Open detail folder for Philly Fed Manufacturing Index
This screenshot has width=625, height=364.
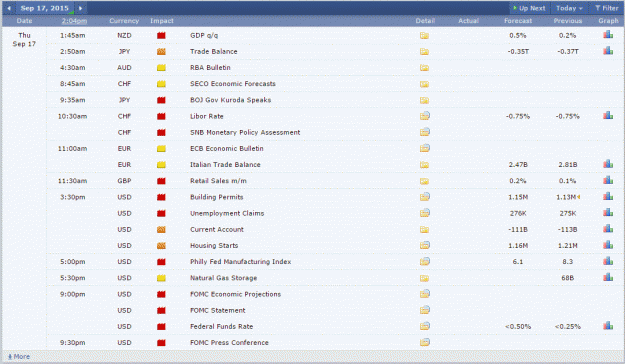425,262
